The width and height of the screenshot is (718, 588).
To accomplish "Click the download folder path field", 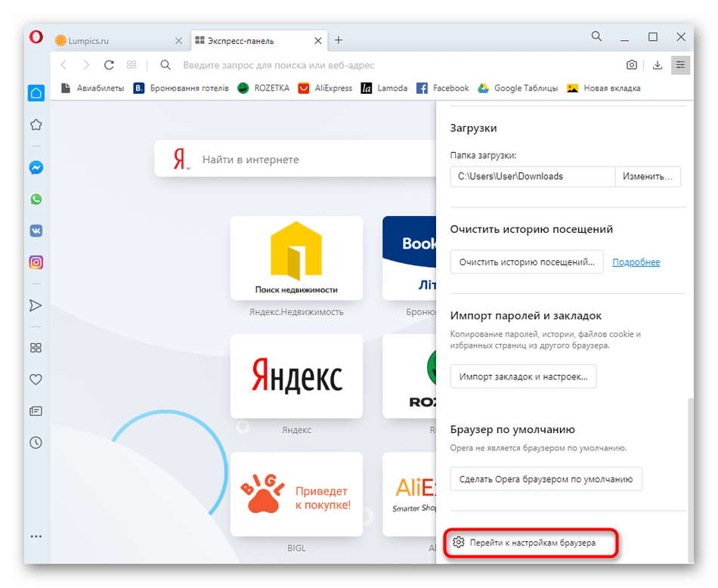I will [x=533, y=176].
